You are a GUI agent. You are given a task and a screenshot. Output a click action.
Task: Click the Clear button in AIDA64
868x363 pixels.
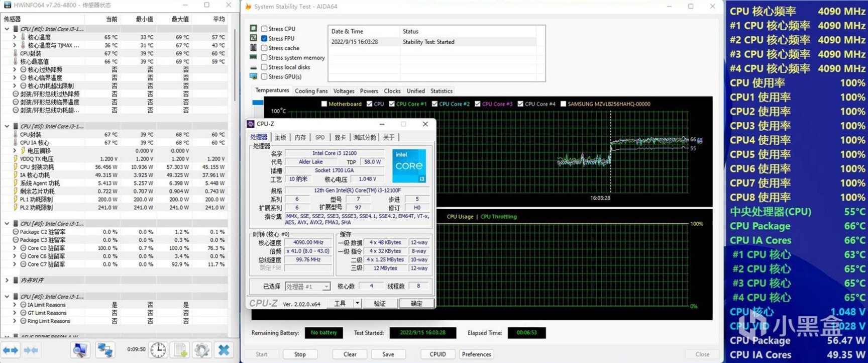pyautogui.click(x=350, y=354)
